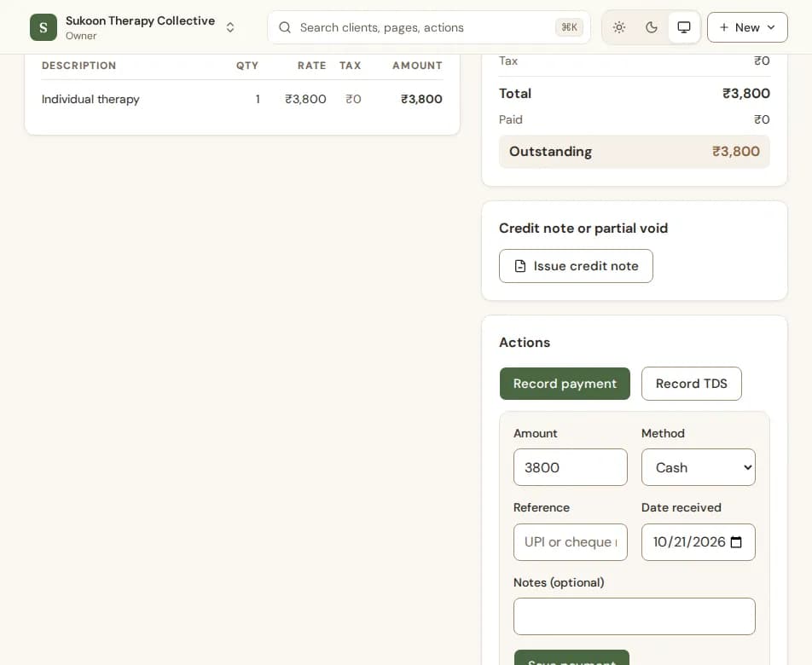Click the QTY column header
The height and width of the screenshot is (665, 812).
[x=247, y=66]
